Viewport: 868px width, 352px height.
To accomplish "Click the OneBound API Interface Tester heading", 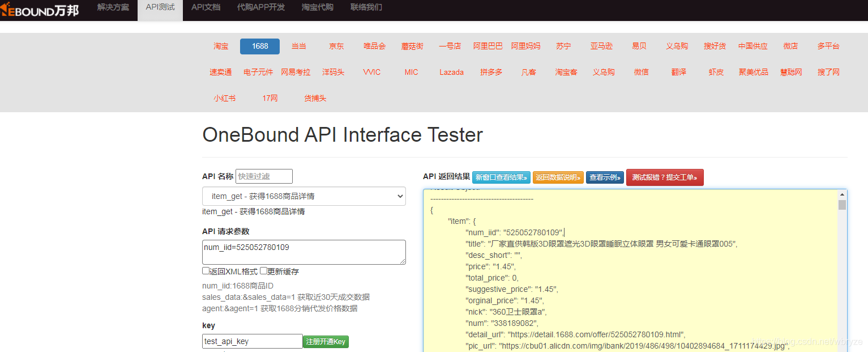I will pos(343,135).
